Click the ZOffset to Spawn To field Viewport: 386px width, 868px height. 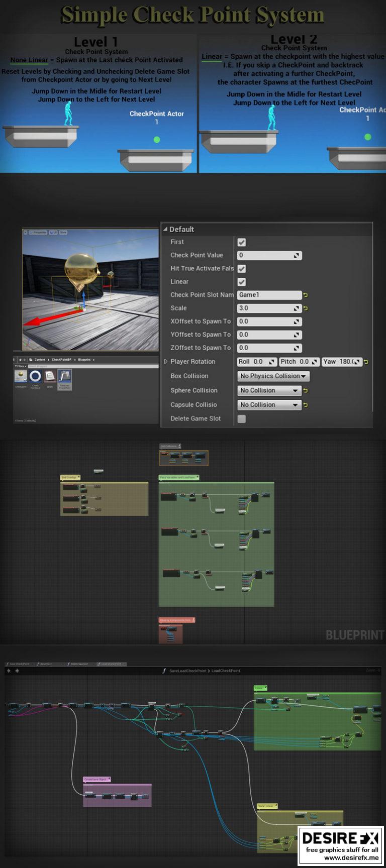(269, 348)
